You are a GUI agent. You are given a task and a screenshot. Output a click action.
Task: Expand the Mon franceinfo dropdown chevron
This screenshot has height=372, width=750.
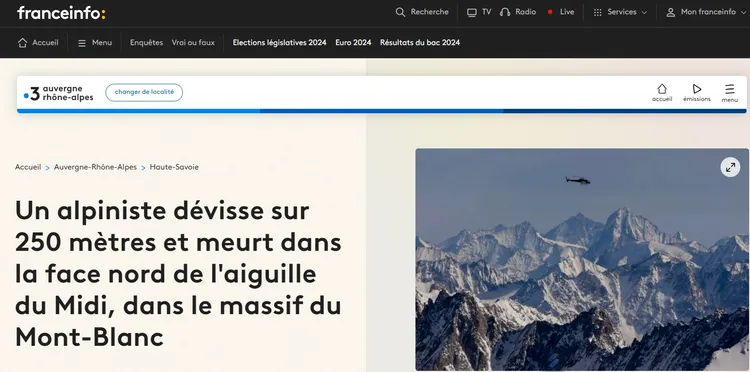[x=743, y=12]
